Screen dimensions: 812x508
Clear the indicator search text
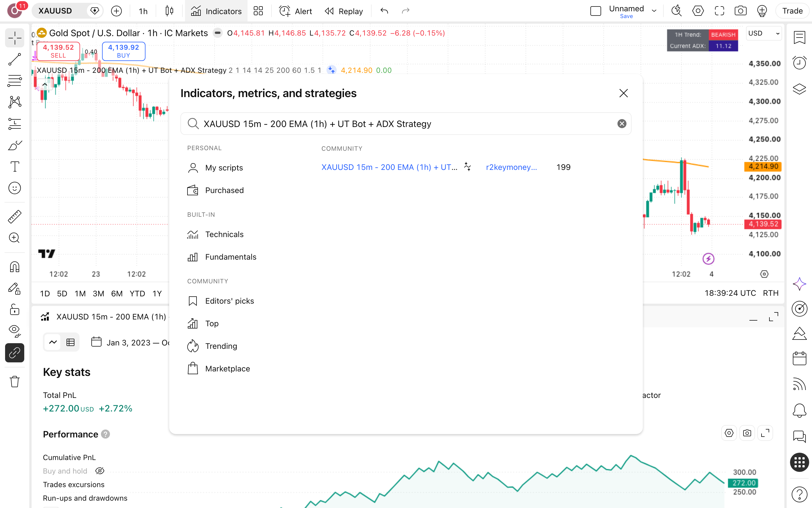click(622, 124)
